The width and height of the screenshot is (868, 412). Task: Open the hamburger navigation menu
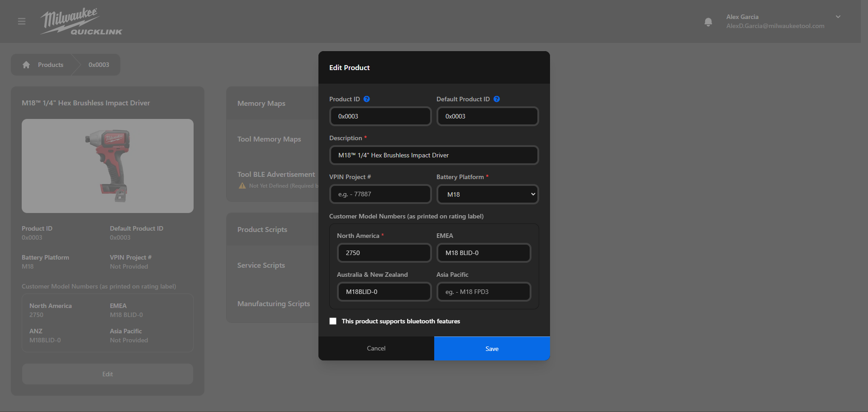click(21, 21)
